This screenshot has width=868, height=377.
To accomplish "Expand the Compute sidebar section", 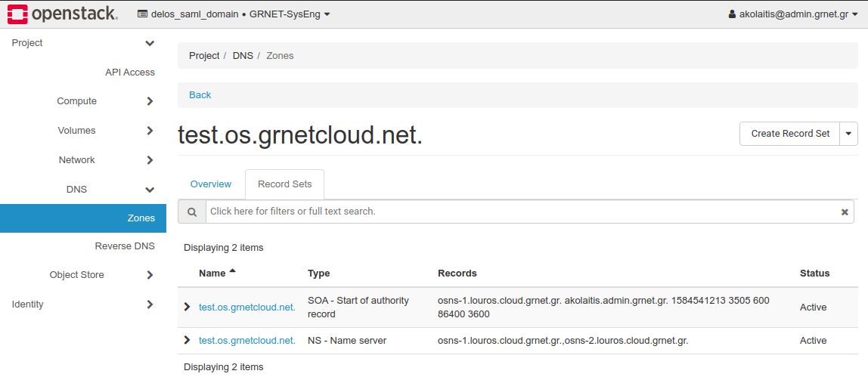I will 150,101.
